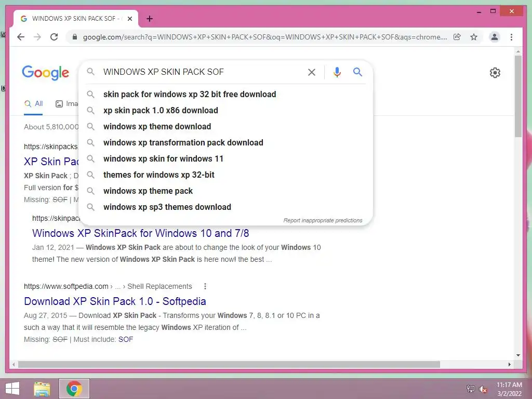Click the Google logo
This screenshot has width=532, height=399.
pos(46,73)
